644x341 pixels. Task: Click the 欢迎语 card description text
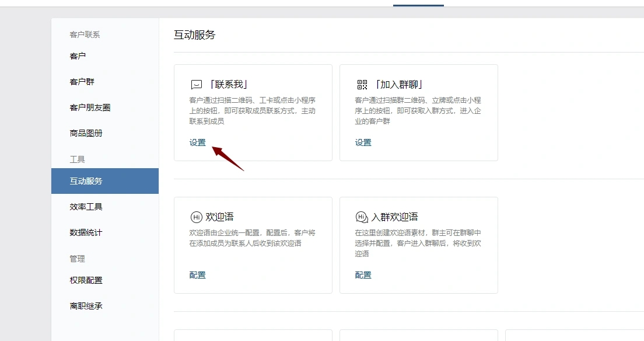(252, 238)
